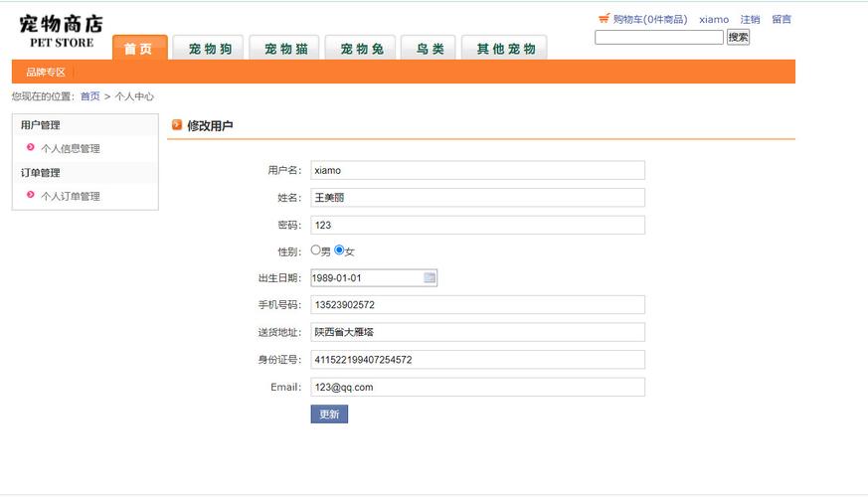Click the Email field with 123@qq.com
The width and height of the screenshot is (868, 497).
[477, 387]
